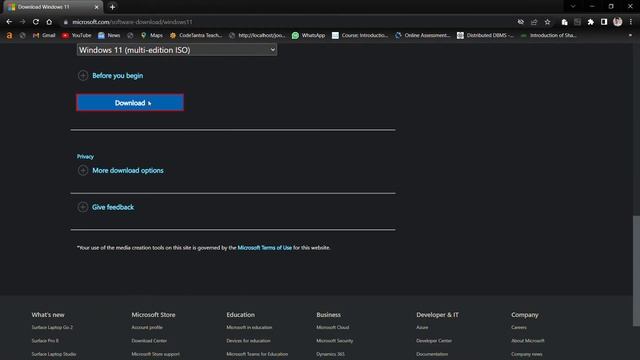Viewport: 640px width, 360px height.
Task: Open Microsoft Cloud footer link
Action: coord(333,327)
